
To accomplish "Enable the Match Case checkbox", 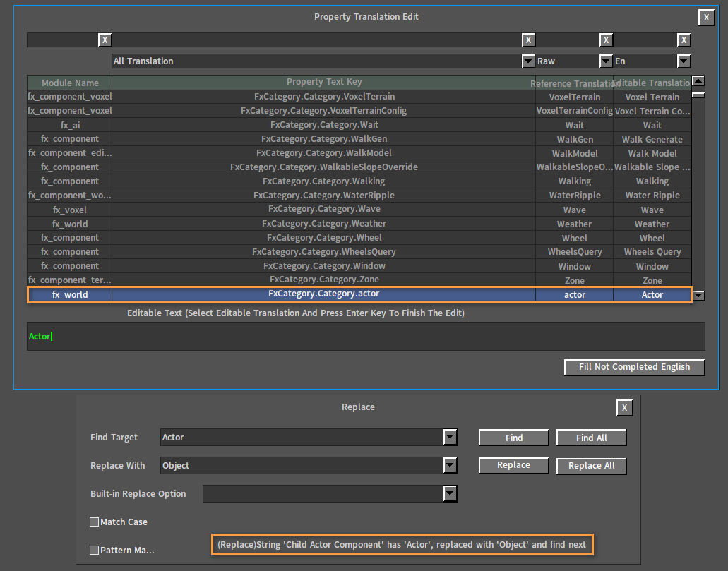I will click(94, 522).
